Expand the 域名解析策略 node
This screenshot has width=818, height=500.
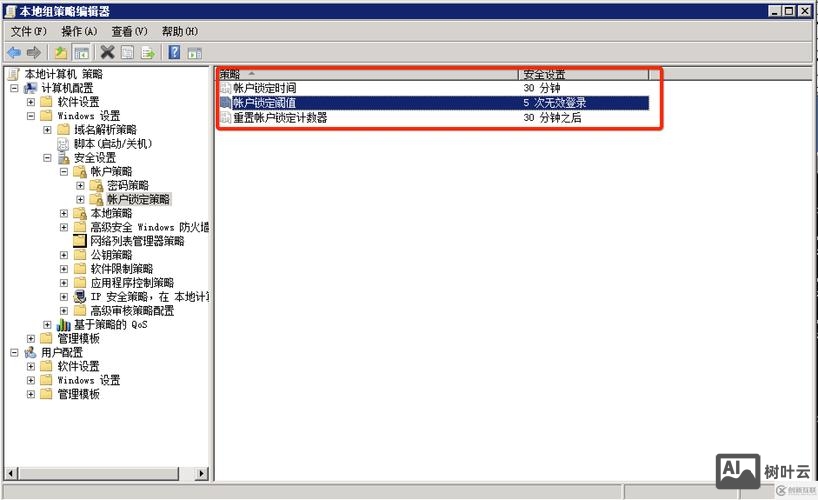47,129
